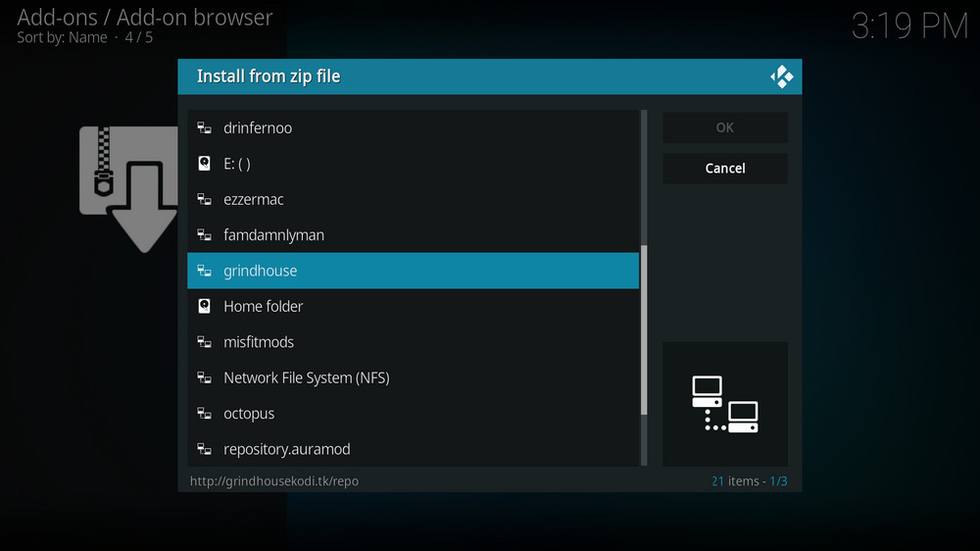The width and height of the screenshot is (980, 551).
Task: Click the network icon beside drinfernoo
Action: pyautogui.click(x=205, y=128)
